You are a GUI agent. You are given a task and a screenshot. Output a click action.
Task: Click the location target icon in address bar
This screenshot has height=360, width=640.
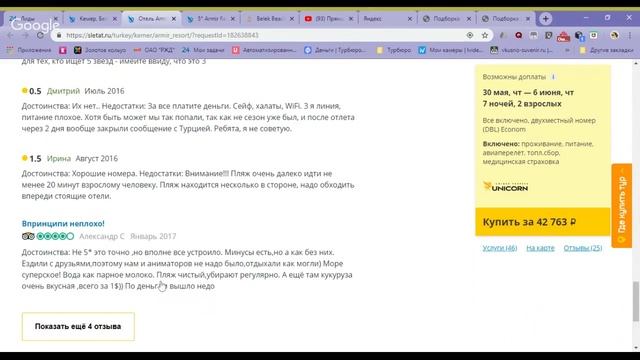point(470,36)
